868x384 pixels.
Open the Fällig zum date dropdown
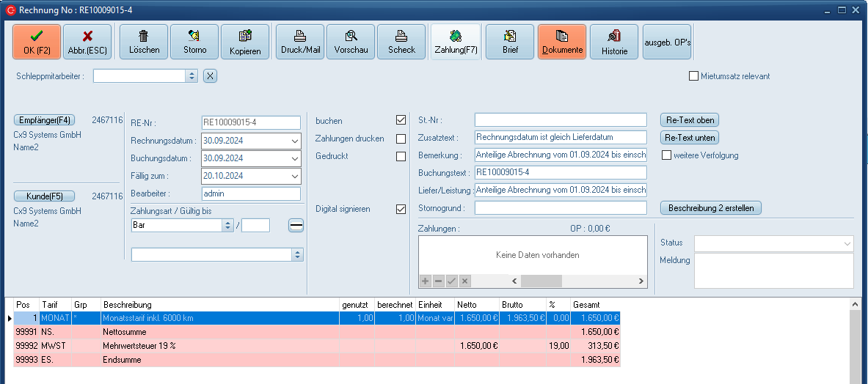click(294, 177)
